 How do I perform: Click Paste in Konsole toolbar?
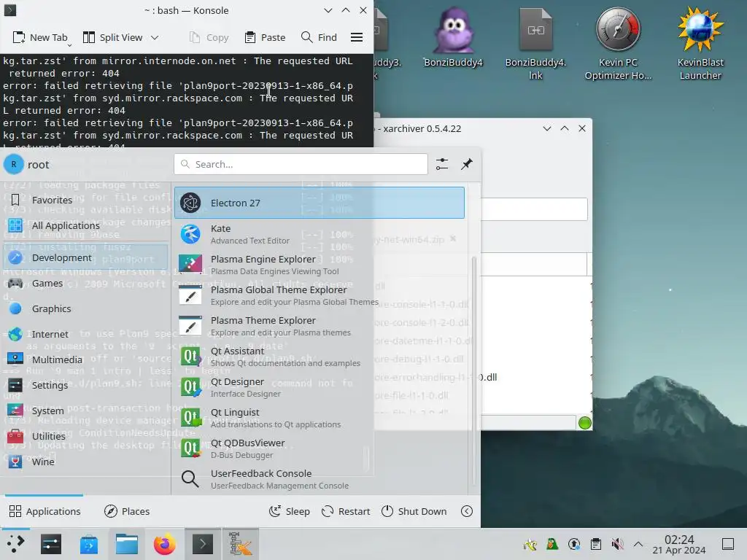pos(265,38)
